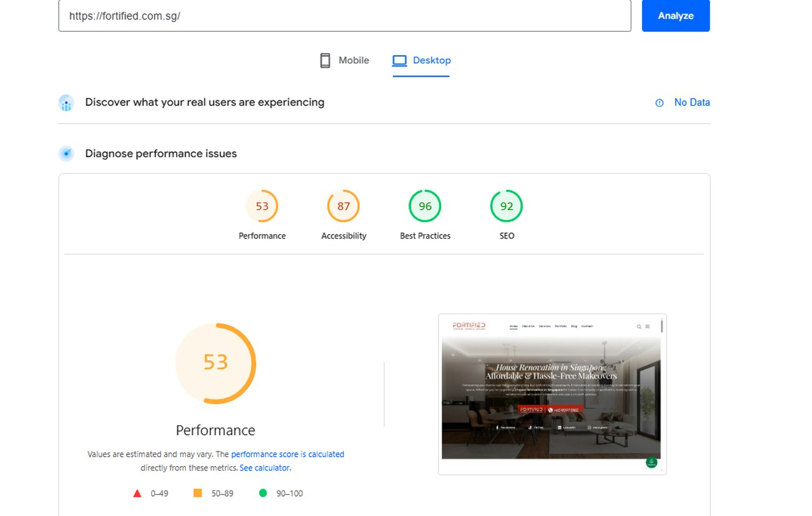Click the Performance label under score 53

coord(262,236)
